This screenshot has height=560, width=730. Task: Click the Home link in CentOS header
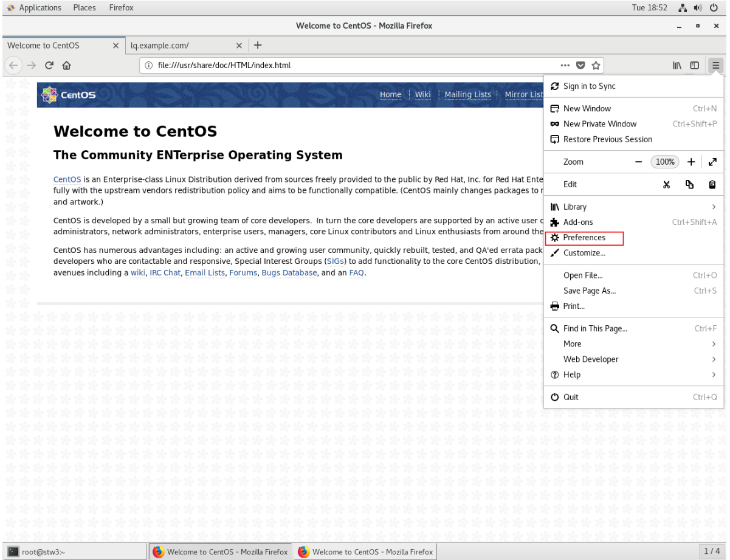(391, 94)
